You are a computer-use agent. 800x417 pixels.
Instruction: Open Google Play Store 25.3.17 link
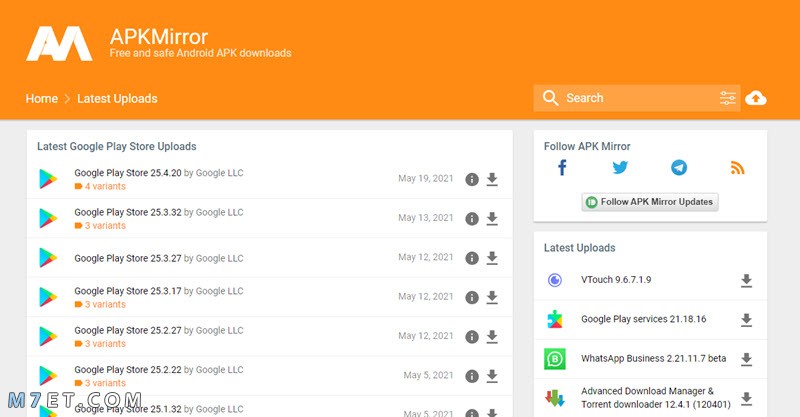(x=128, y=291)
